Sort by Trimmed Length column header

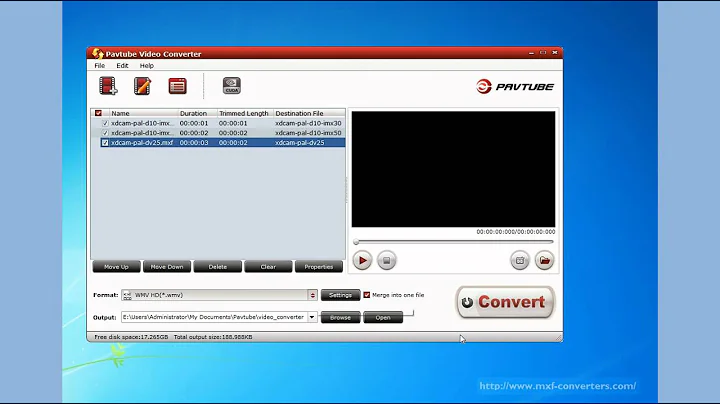245,113
